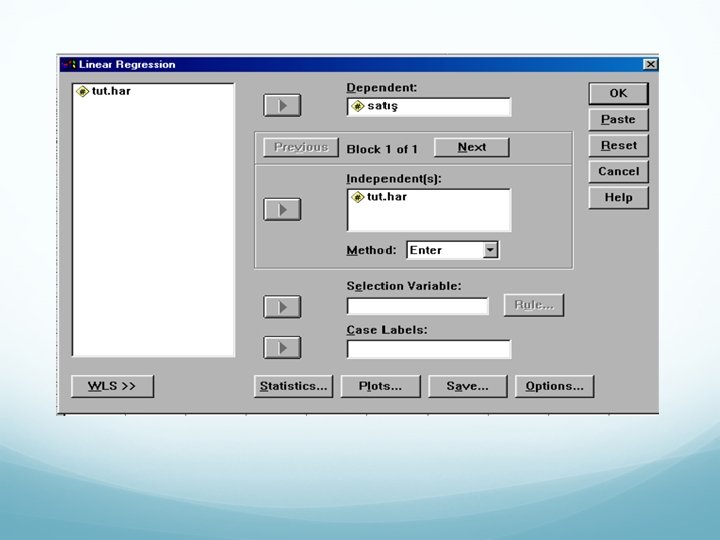Viewport: 720px width, 540px height.
Task: Open the Plots... dialog
Action: [x=380, y=386]
